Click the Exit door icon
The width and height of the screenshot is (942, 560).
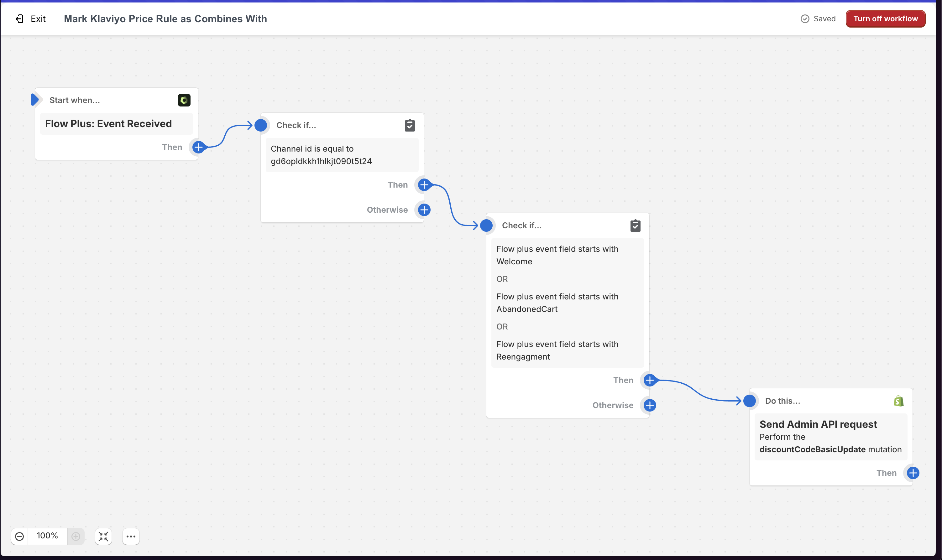click(x=20, y=19)
